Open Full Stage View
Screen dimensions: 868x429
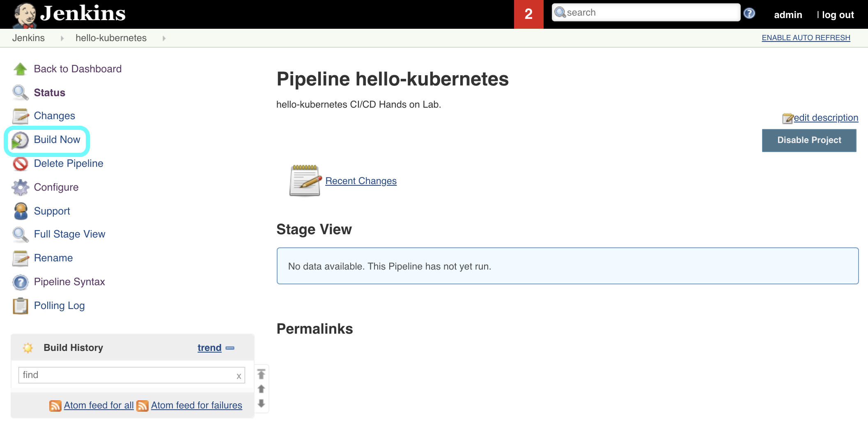tap(70, 234)
